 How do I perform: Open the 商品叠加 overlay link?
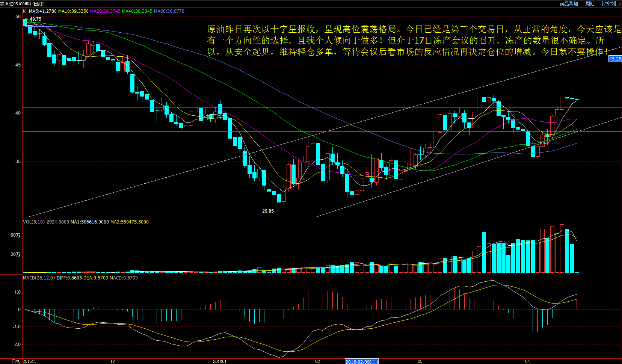point(569,4)
